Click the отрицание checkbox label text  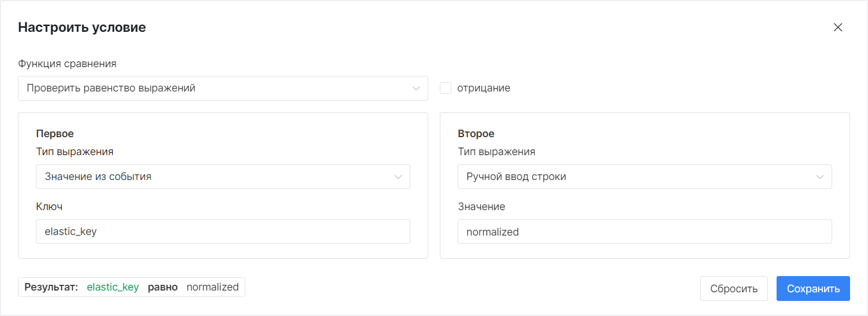coord(484,88)
